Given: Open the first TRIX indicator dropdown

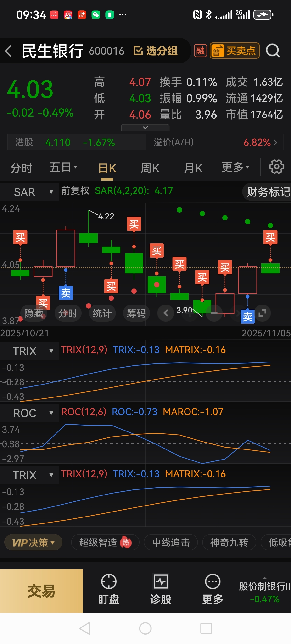Looking at the screenshot, I should point(30,351).
